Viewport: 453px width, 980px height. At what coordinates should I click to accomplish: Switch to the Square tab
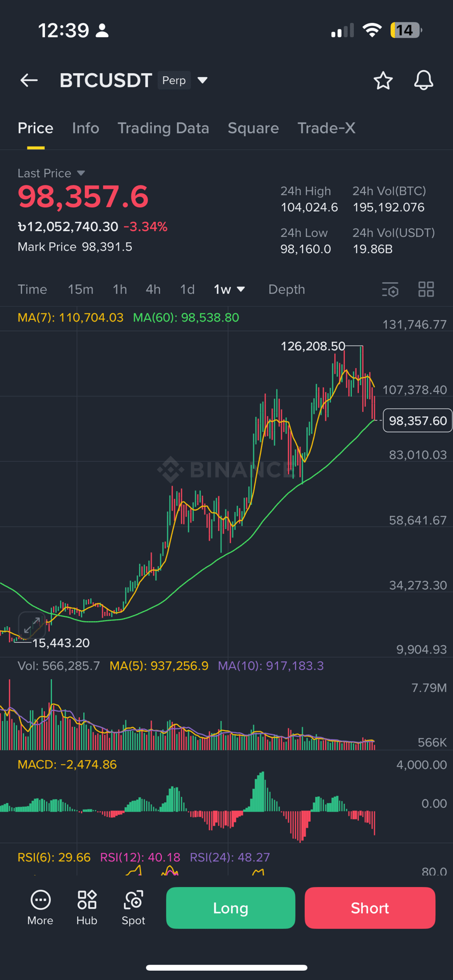click(x=253, y=128)
